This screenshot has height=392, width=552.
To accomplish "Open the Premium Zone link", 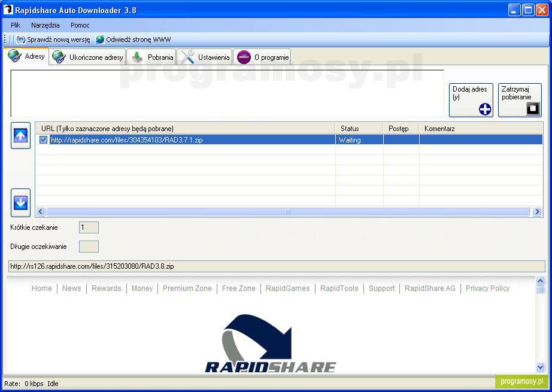I will pos(187,288).
